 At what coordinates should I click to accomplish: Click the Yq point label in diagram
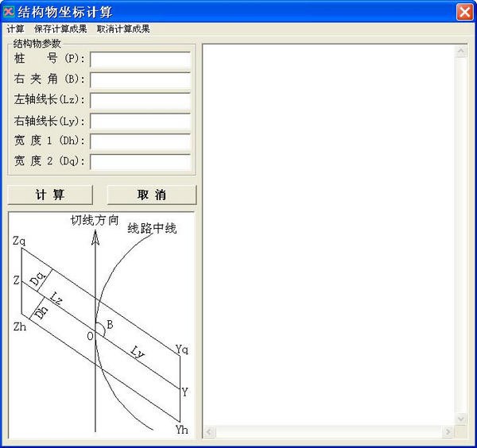click(182, 350)
